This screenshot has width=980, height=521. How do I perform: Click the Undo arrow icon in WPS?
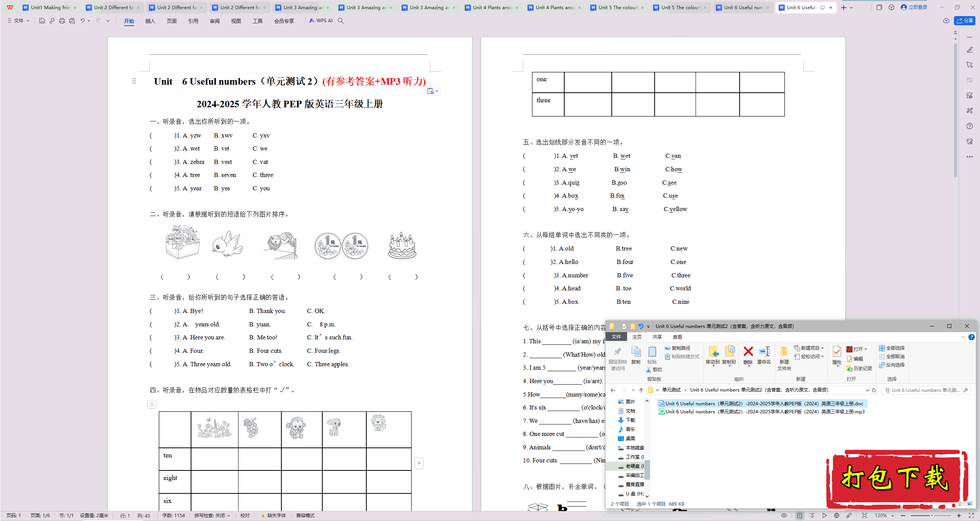click(82, 21)
